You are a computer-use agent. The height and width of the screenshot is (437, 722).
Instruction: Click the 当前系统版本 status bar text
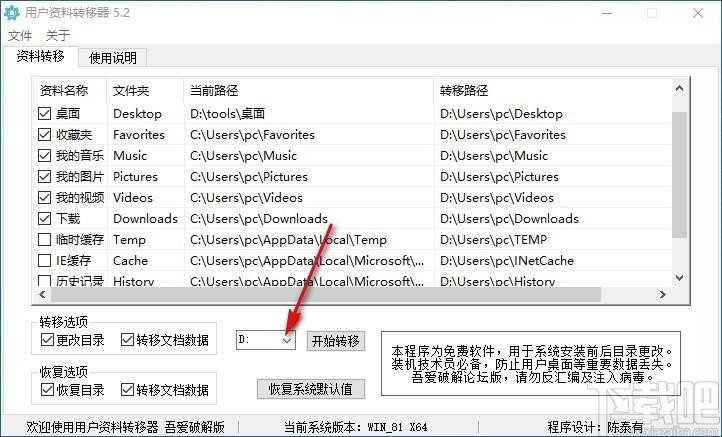click(355, 427)
